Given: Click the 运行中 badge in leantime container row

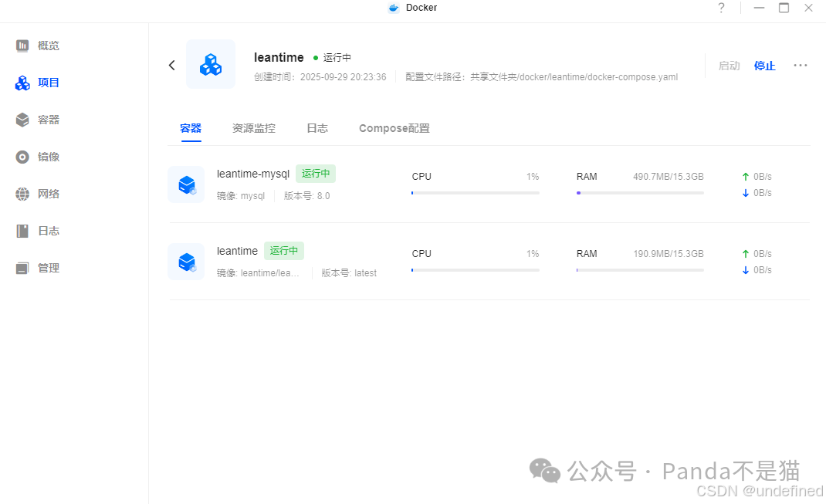Looking at the screenshot, I should (284, 251).
